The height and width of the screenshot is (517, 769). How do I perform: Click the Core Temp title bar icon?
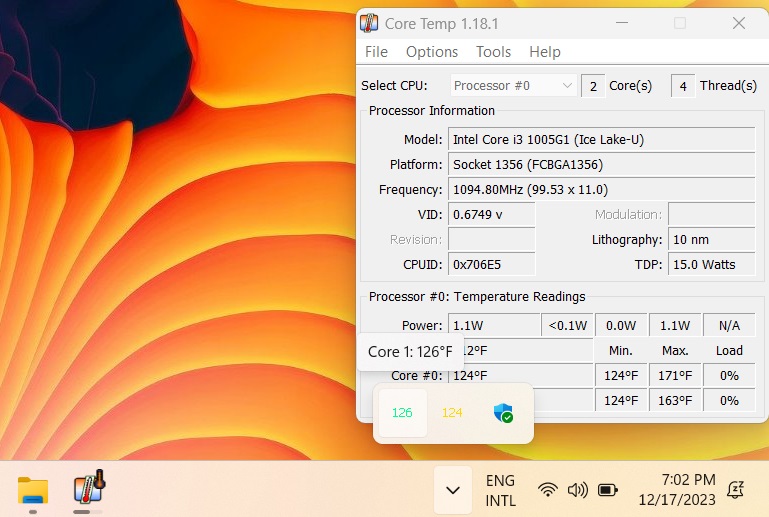pyautogui.click(x=369, y=23)
